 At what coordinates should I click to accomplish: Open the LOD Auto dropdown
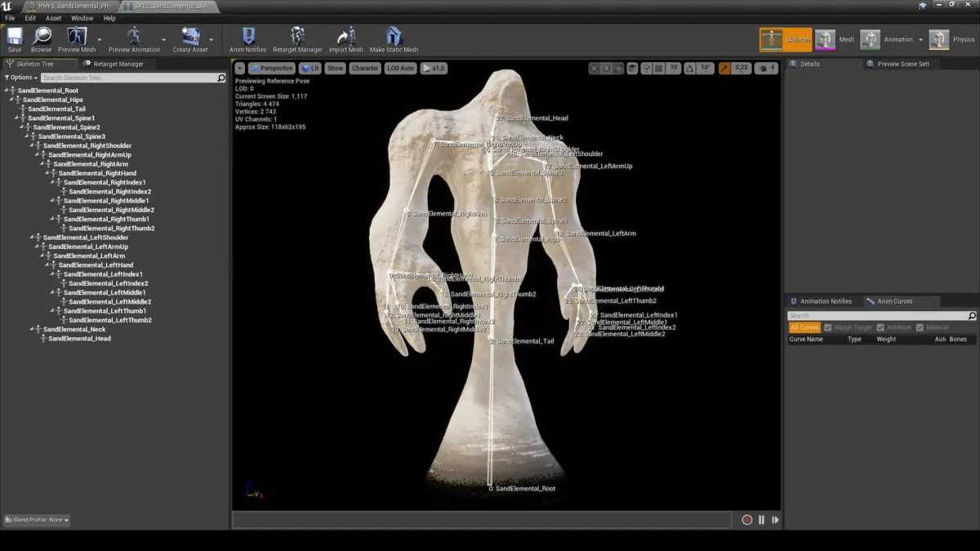pos(401,69)
